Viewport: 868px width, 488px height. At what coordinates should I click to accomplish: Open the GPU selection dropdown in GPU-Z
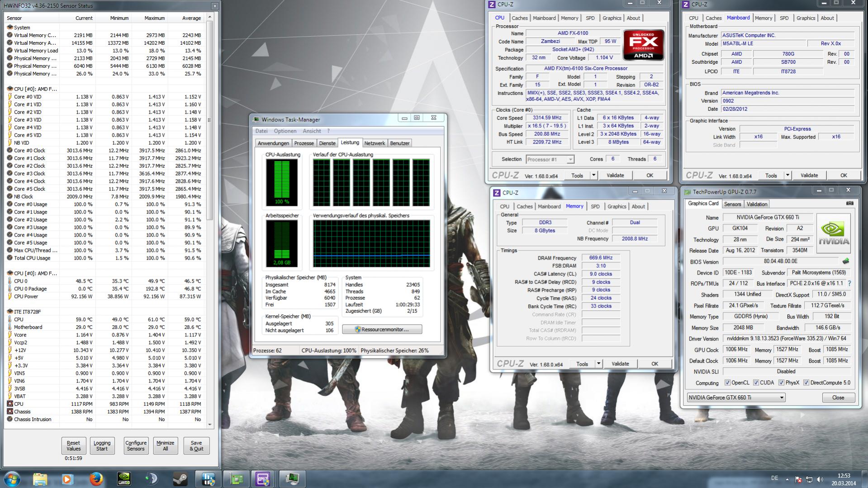tap(736, 398)
